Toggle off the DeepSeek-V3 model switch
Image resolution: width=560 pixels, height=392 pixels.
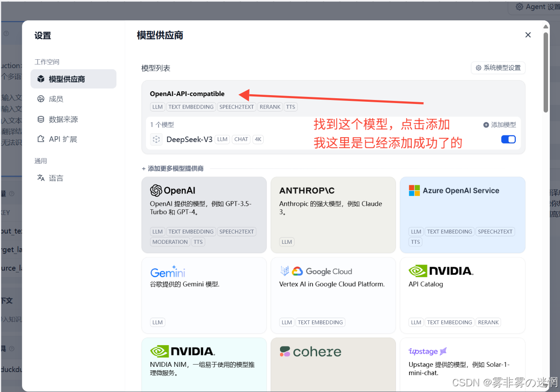point(508,139)
